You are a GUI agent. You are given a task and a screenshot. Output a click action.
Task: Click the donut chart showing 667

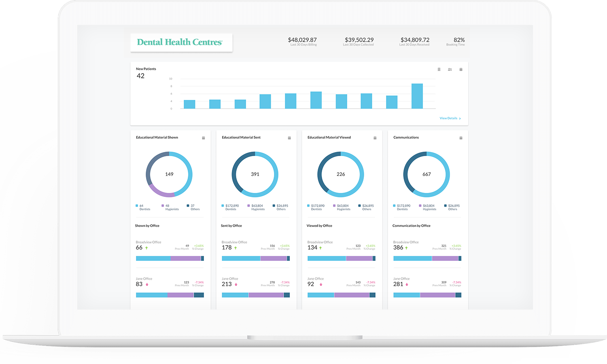427,174
